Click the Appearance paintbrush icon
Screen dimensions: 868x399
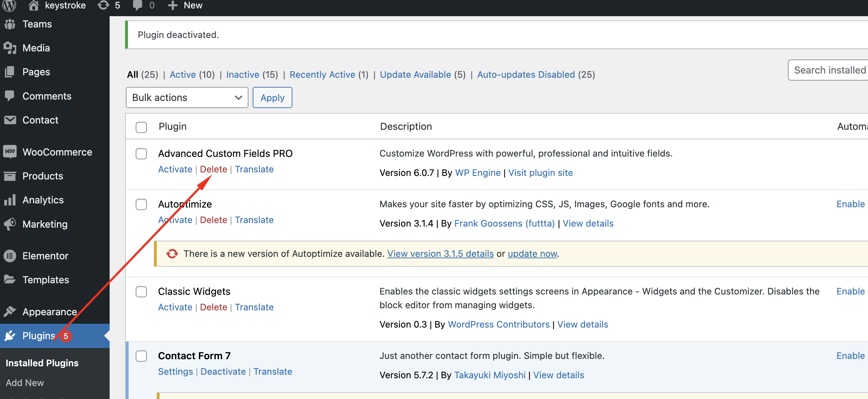[x=10, y=311]
